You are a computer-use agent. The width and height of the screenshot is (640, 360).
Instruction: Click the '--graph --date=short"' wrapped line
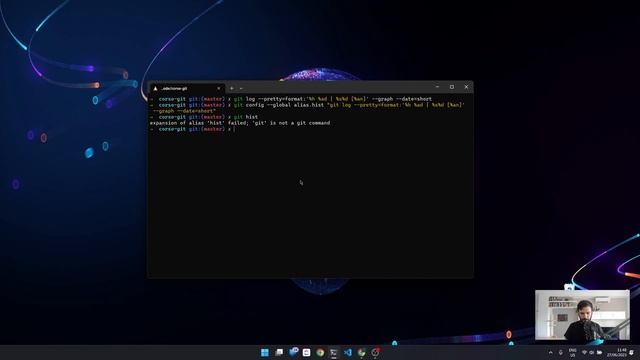184,111
